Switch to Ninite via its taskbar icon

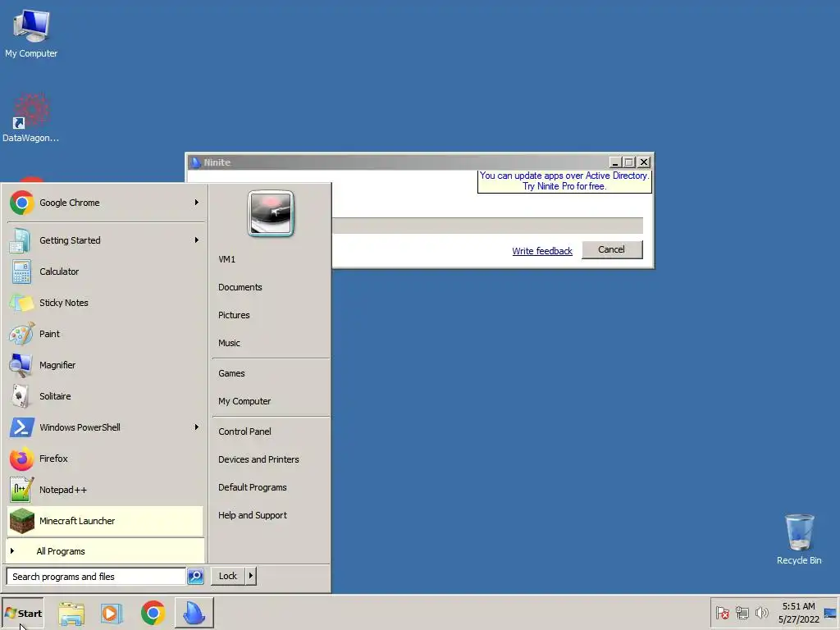pyautogui.click(x=194, y=614)
